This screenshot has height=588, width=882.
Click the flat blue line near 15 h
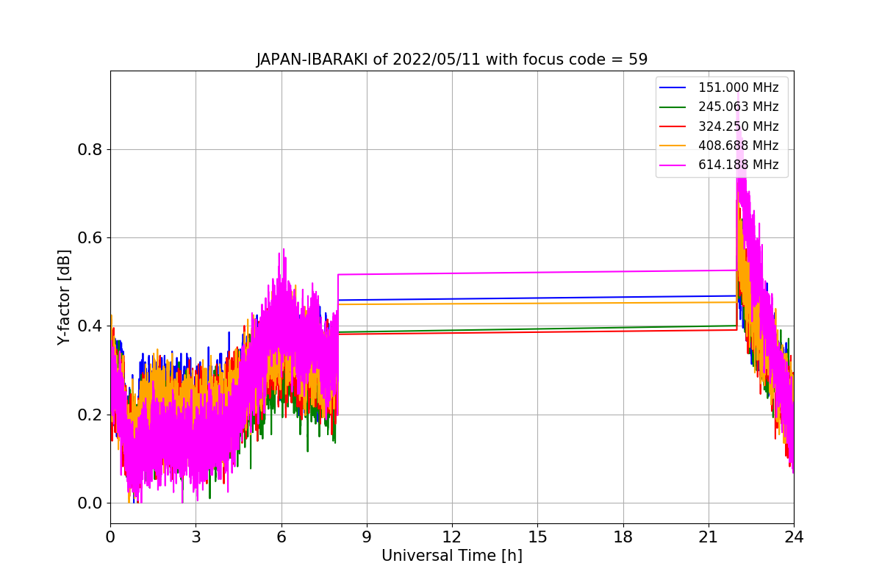537,298
